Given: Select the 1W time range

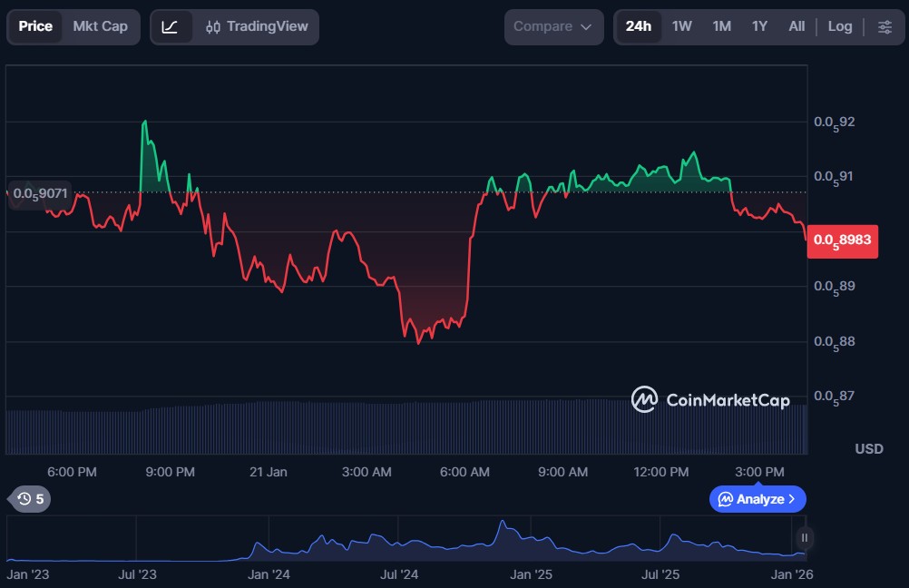Looking at the screenshot, I should coord(681,27).
